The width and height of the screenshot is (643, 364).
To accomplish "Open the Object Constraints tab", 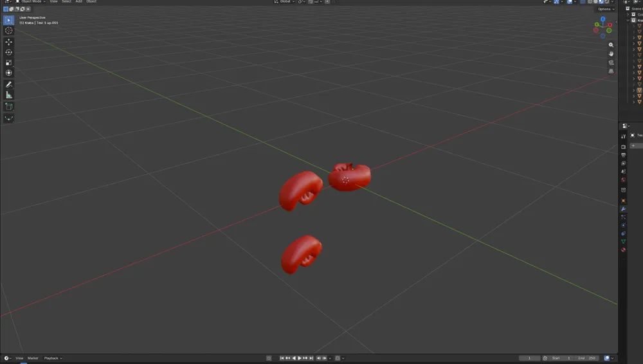I will [x=623, y=233].
